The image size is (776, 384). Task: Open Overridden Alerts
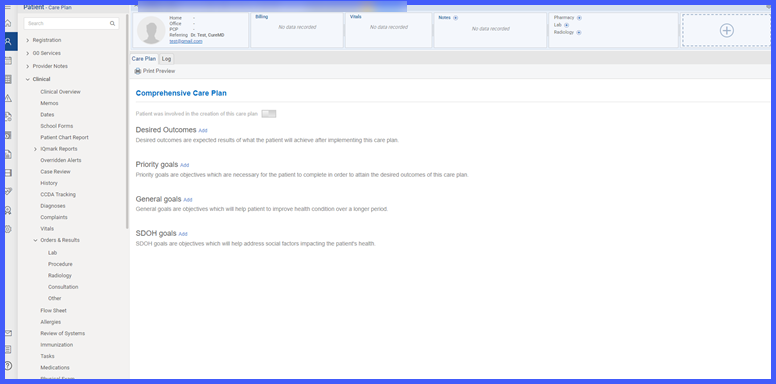pyautogui.click(x=61, y=160)
